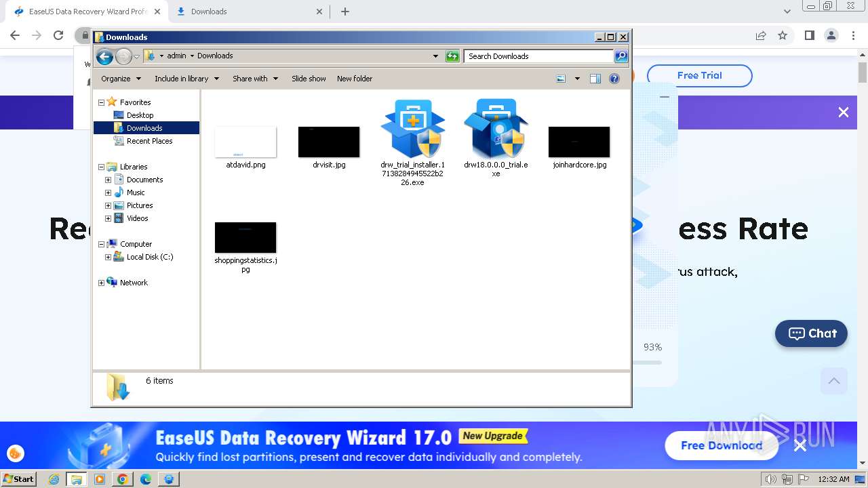Bookmark this page with the star
Screen dimensions: 868x488
[x=783, y=35]
